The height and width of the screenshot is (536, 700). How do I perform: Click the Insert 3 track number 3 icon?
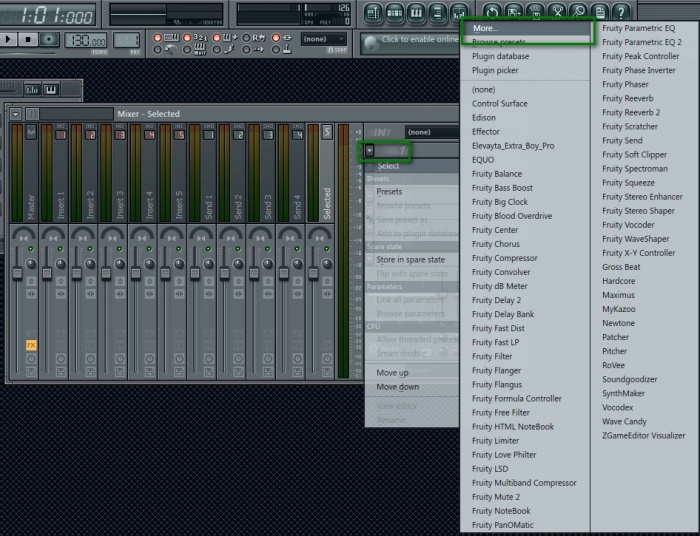(120, 135)
